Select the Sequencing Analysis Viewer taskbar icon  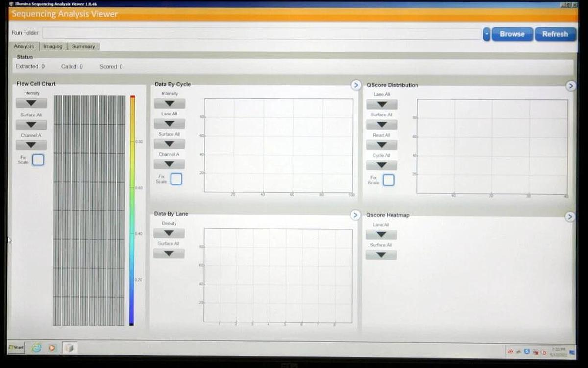(69, 347)
